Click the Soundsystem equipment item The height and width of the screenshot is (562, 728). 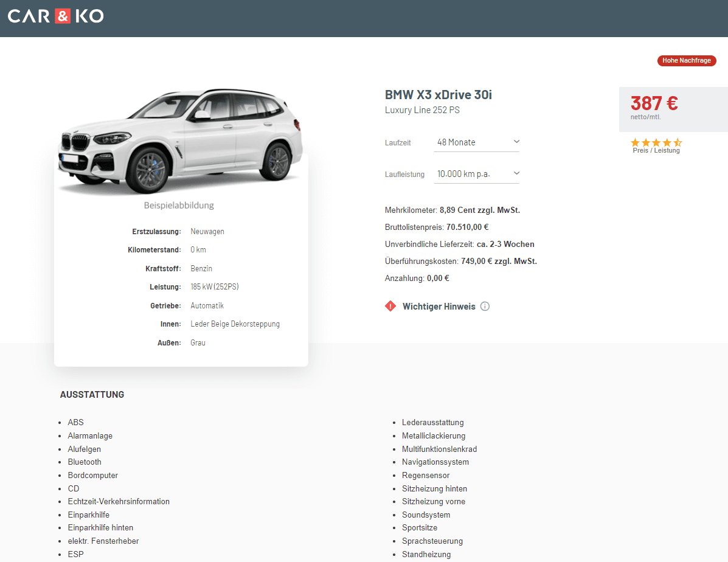426,515
